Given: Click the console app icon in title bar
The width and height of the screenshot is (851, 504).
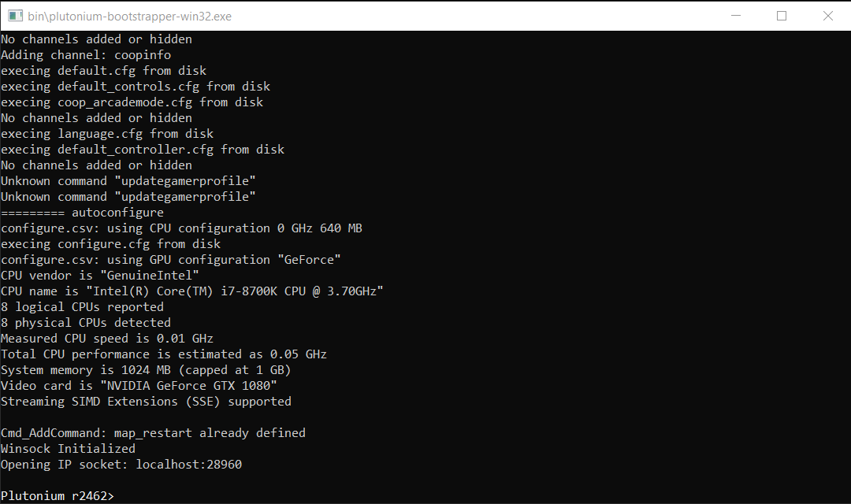Looking at the screenshot, I should coord(15,16).
